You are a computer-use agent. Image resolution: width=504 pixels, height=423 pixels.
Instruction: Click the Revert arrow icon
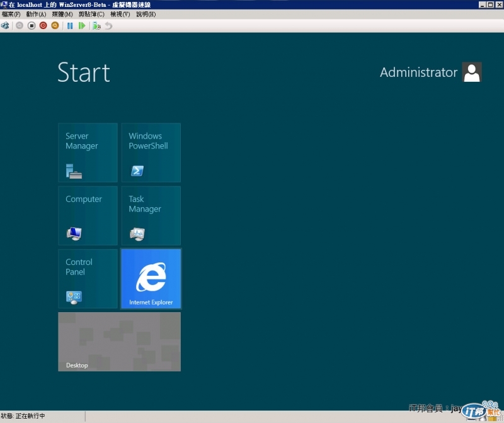pos(108,26)
